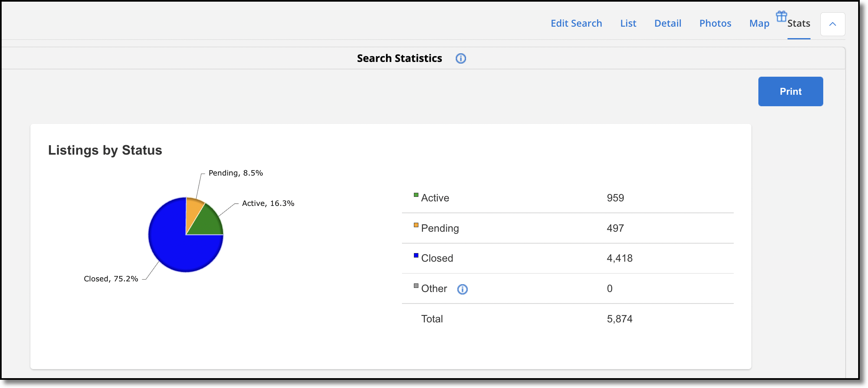Select the Stats tab
The width and height of the screenshot is (868, 388).
[799, 23]
